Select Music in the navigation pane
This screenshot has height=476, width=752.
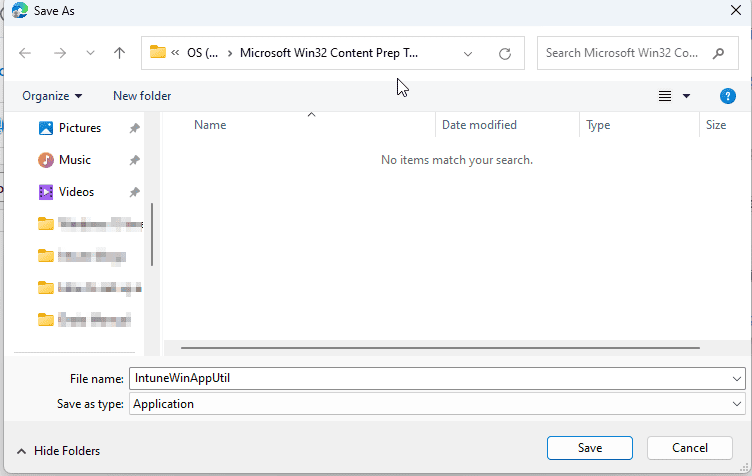coord(74,160)
